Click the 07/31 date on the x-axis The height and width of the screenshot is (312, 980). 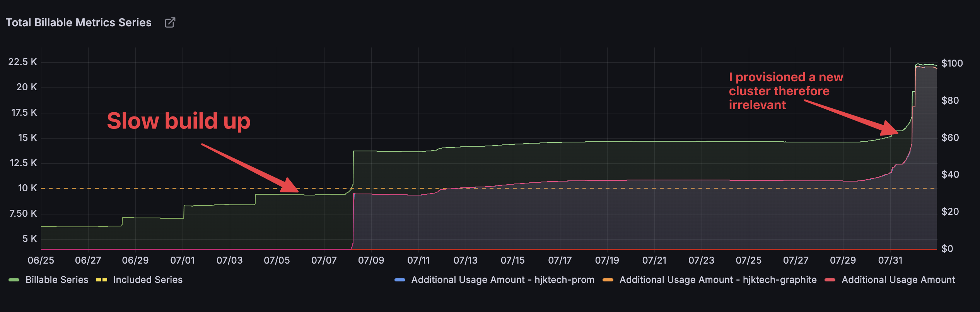(x=890, y=261)
